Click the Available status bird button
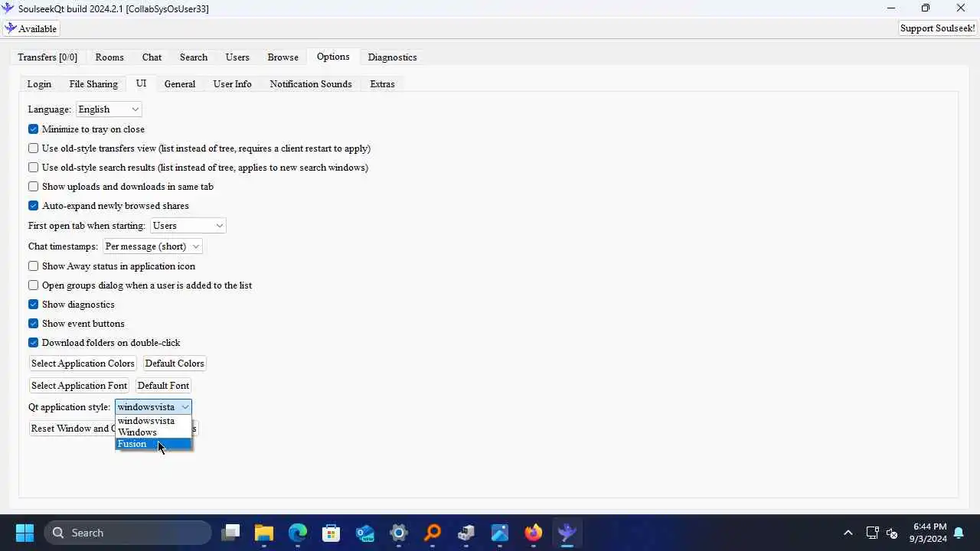Image resolution: width=980 pixels, height=551 pixels. tap(31, 28)
